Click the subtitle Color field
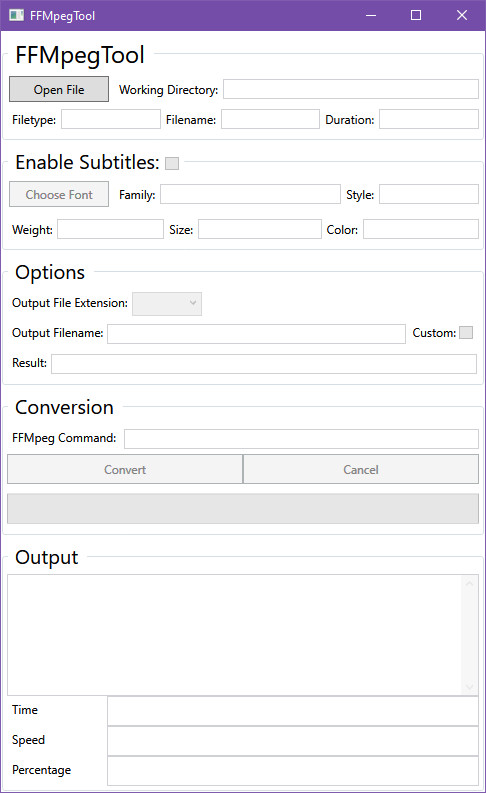 click(421, 229)
